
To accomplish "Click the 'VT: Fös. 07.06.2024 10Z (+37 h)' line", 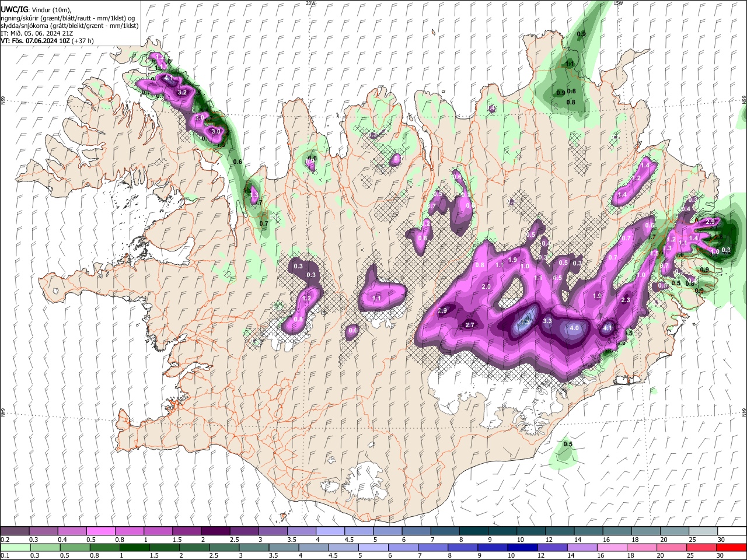I will point(47,41).
